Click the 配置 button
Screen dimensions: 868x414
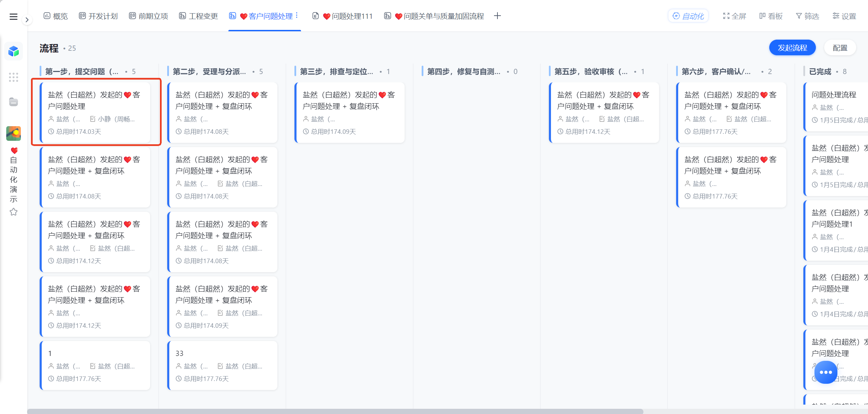(x=840, y=48)
